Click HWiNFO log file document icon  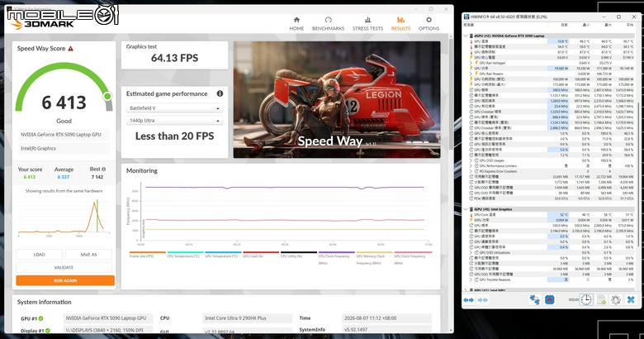pos(601,299)
